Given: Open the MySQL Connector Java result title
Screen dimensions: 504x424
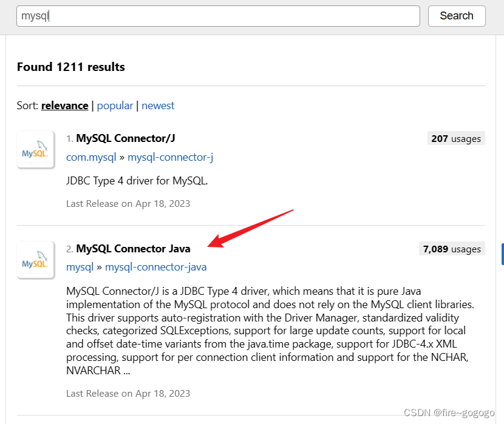Looking at the screenshot, I should tap(133, 249).
